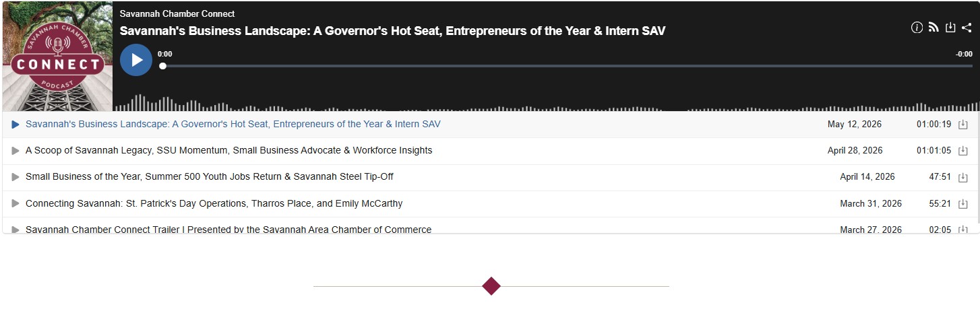Download the Savannah Chamber Connect Trailer

tap(963, 230)
